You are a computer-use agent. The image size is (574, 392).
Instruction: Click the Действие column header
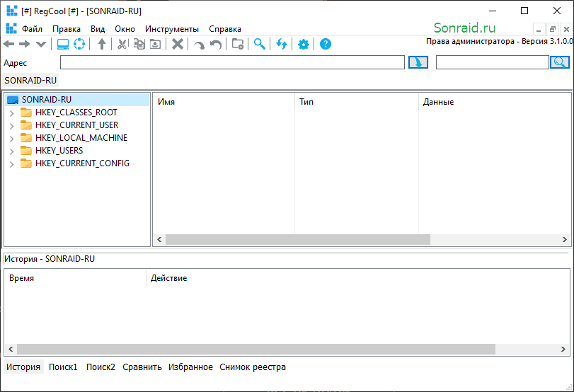pyautogui.click(x=358, y=278)
